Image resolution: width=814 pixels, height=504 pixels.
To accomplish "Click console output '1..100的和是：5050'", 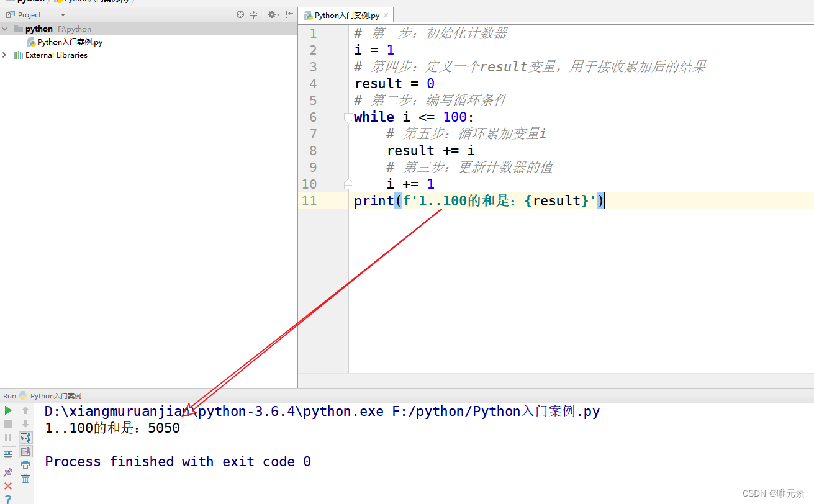I will [112, 428].
